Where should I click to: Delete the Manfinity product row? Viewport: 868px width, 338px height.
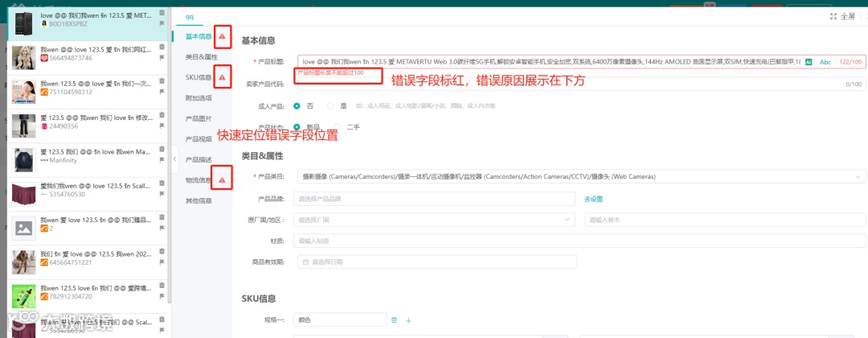[162, 149]
